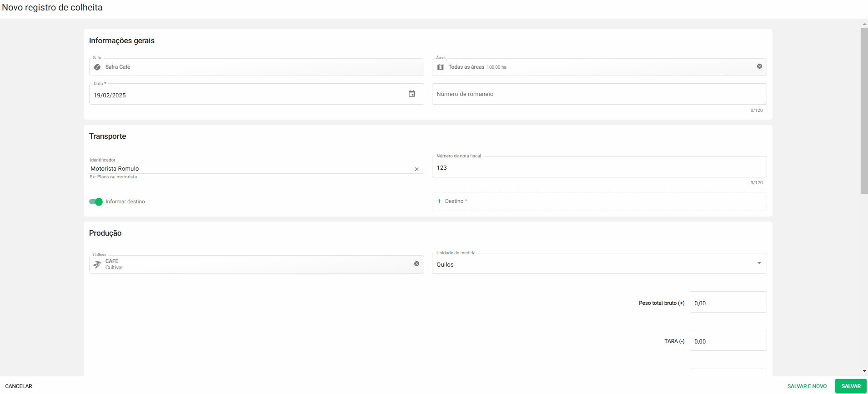This screenshot has width=868, height=394.
Task: Click the Peso total bruto input
Action: (x=728, y=303)
